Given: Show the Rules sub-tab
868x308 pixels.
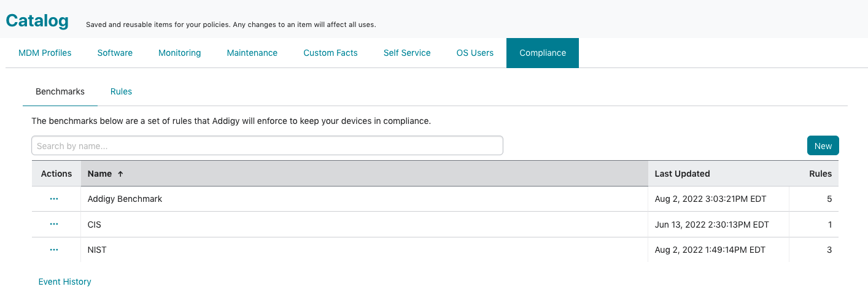Looking at the screenshot, I should pos(121,91).
